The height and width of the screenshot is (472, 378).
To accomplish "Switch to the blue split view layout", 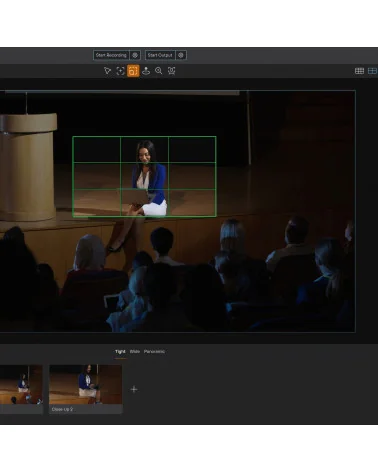I will point(372,71).
